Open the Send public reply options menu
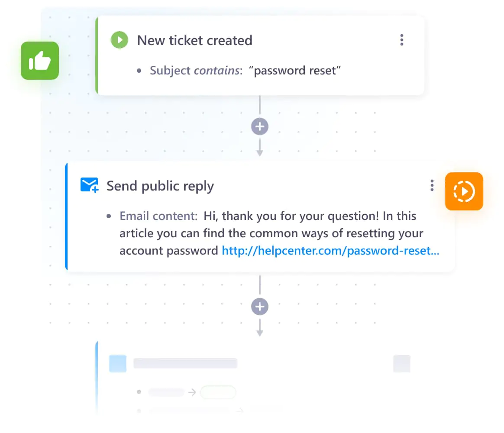Image resolution: width=504 pixels, height=433 pixels. pos(432,185)
